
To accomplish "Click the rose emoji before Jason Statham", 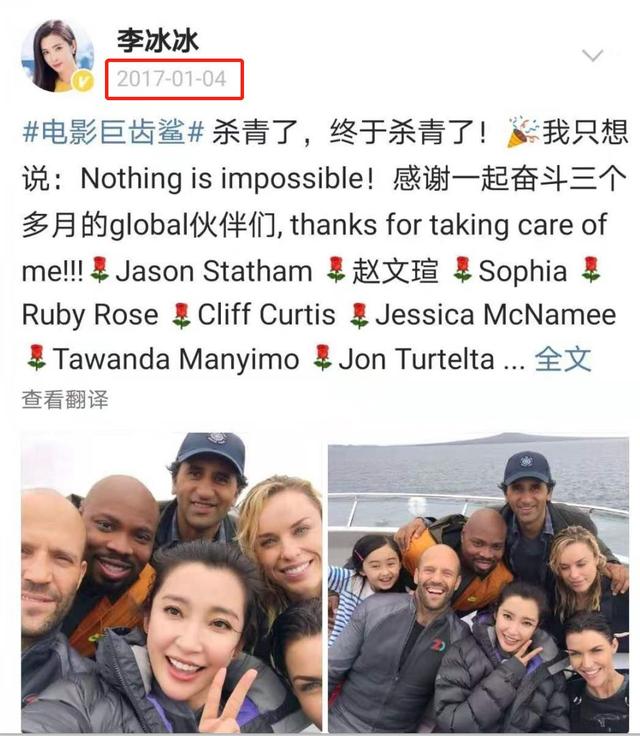I will (100, 269).
